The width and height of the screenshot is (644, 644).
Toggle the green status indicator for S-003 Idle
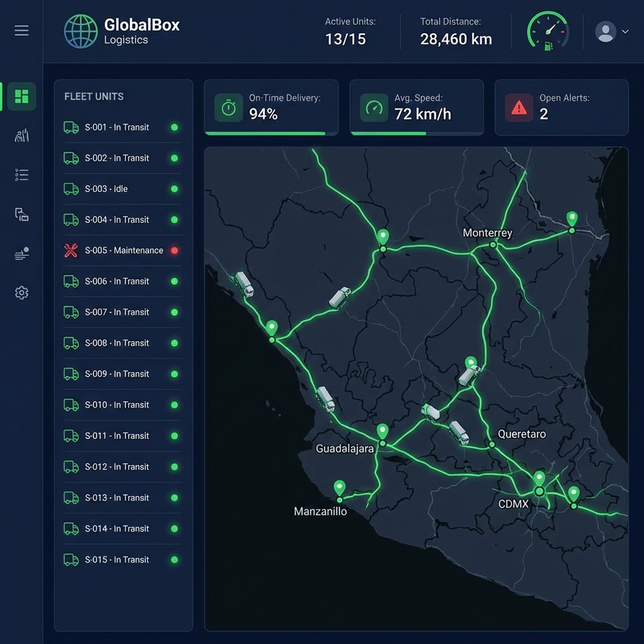pos(174,189)
